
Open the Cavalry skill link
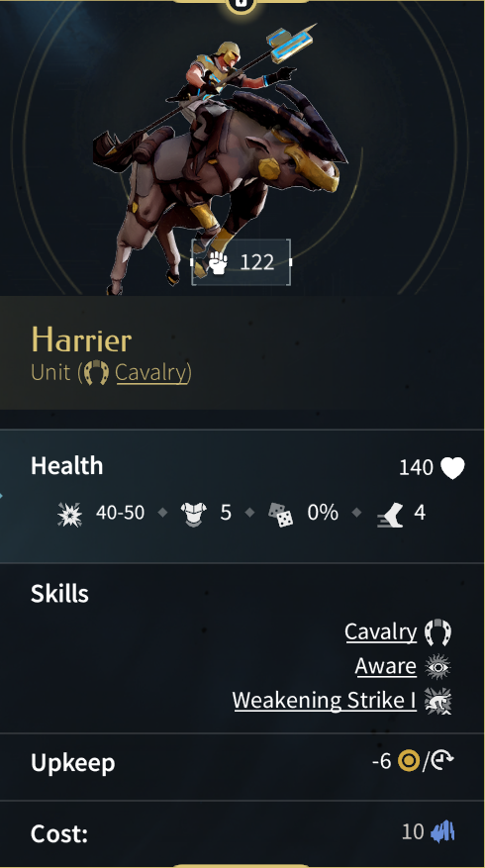pos(381,631)
